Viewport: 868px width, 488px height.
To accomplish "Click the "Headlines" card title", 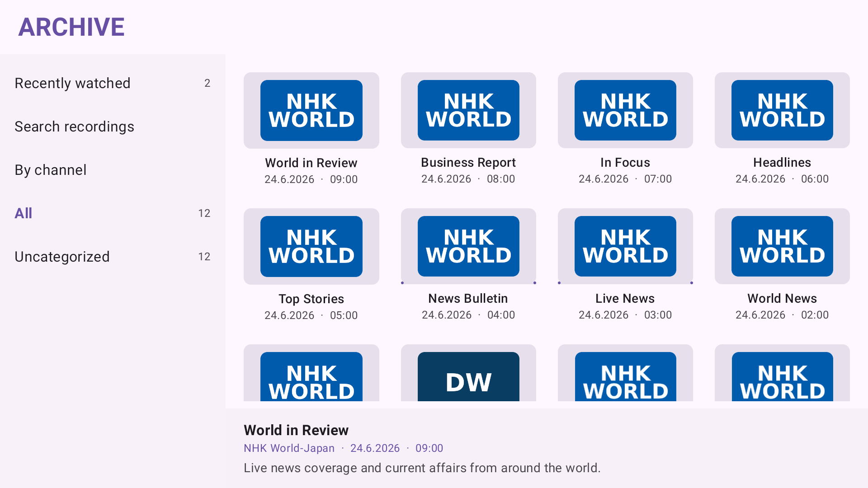I will click(x=782, y=162).
